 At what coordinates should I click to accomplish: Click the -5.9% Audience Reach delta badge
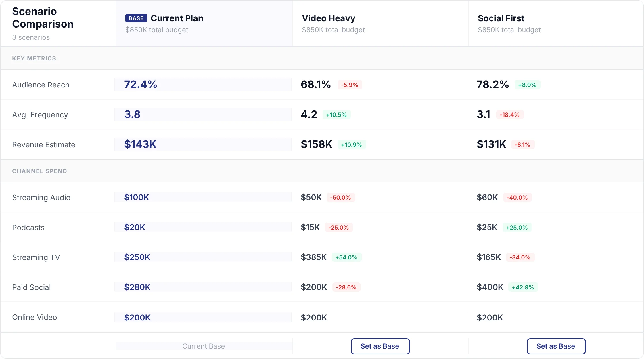[x=349, y=85]
